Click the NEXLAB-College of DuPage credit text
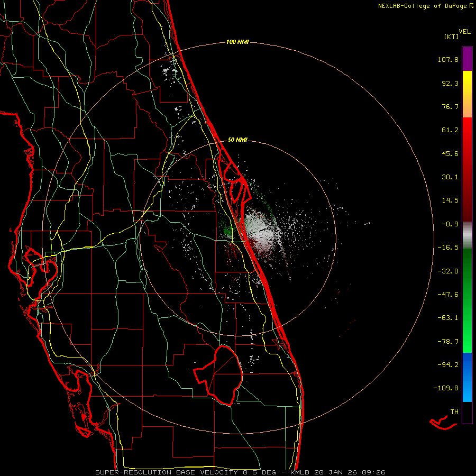Viewport: 476px width, 476px height. pyautogui.click(x=423, y=6)
